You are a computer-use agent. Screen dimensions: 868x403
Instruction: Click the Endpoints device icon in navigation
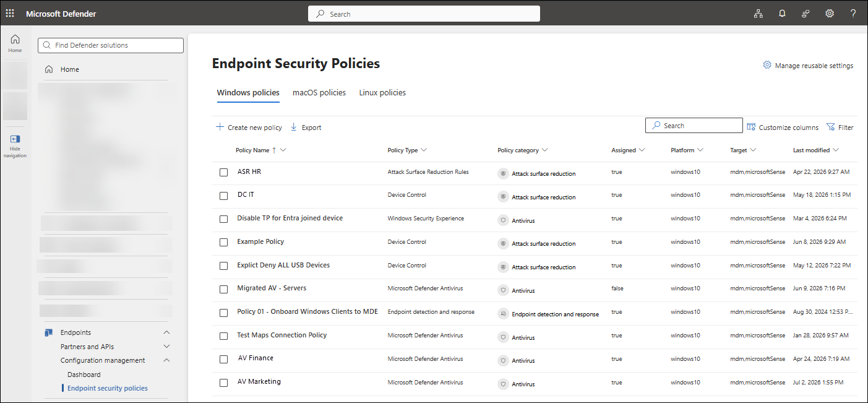pos(49,332)
